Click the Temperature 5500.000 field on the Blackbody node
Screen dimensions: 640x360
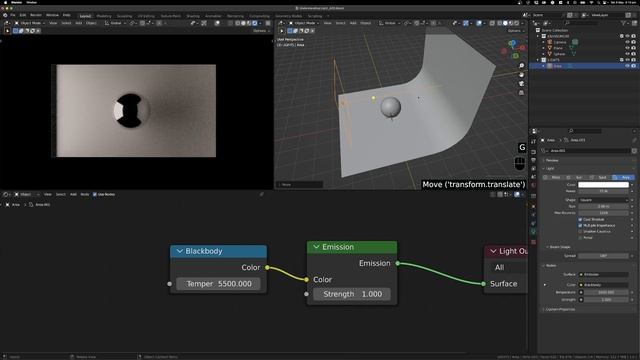click(218, 284)
